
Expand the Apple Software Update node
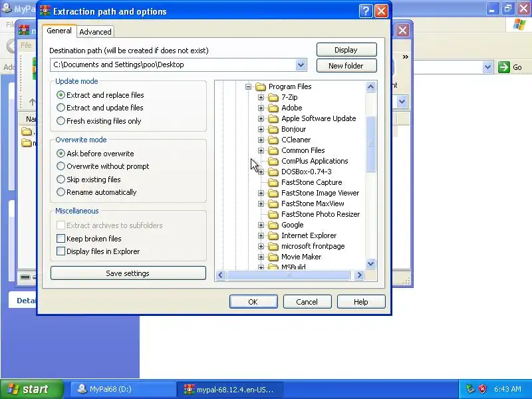(261, 119)
